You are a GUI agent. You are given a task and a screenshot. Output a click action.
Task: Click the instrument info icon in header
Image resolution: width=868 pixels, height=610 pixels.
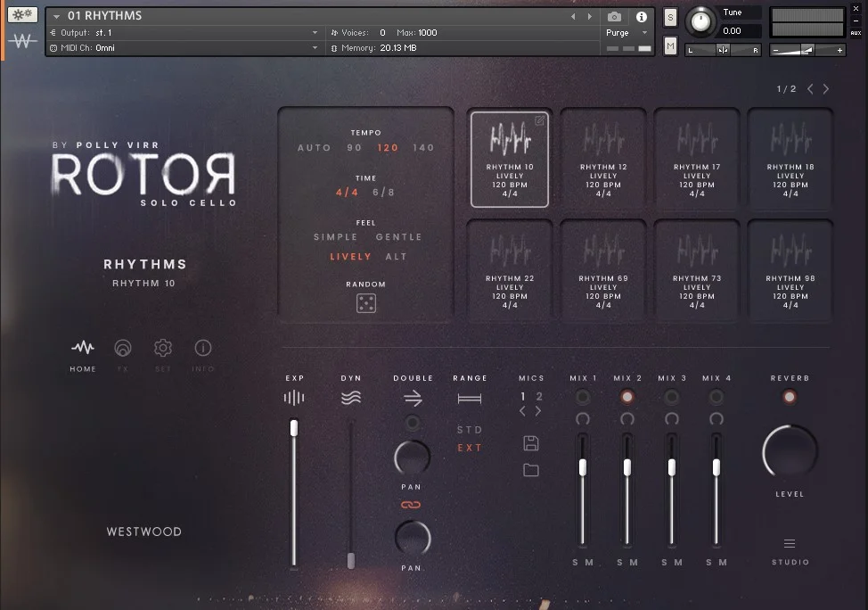[x=642, y=17]
